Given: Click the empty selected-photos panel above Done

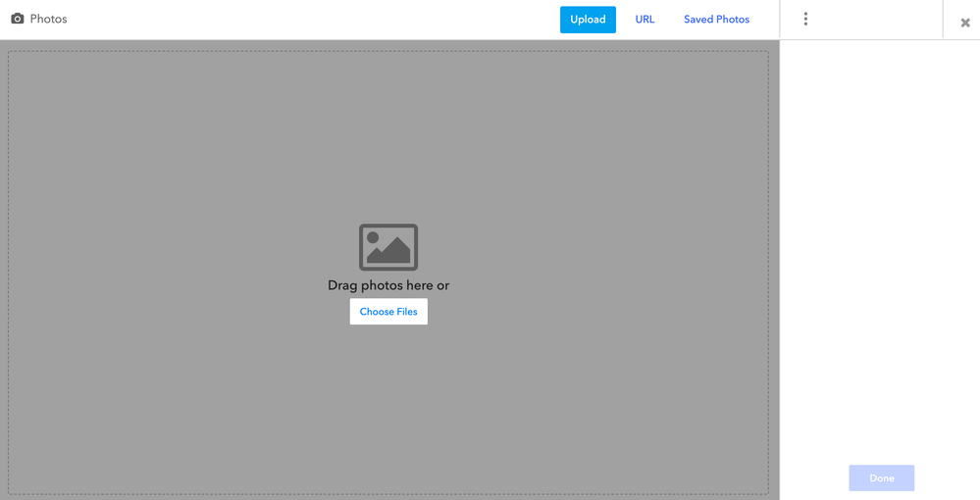Looking at the screenshot, I should (880, 245).
